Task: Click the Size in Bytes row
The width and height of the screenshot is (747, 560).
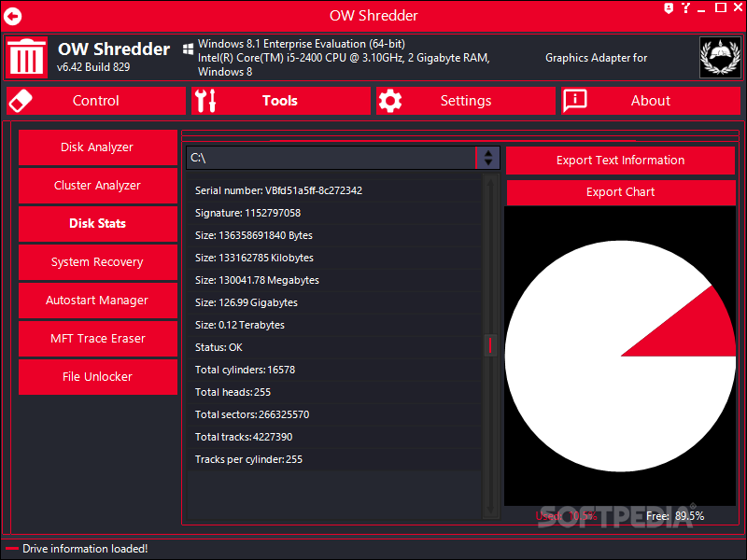Action: [x=334, y=235]
